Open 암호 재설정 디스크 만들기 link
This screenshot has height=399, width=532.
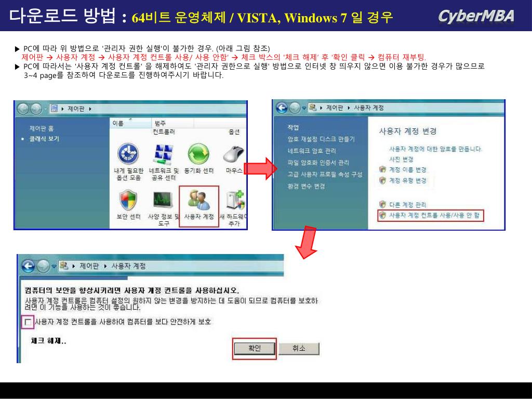(321, 139)
